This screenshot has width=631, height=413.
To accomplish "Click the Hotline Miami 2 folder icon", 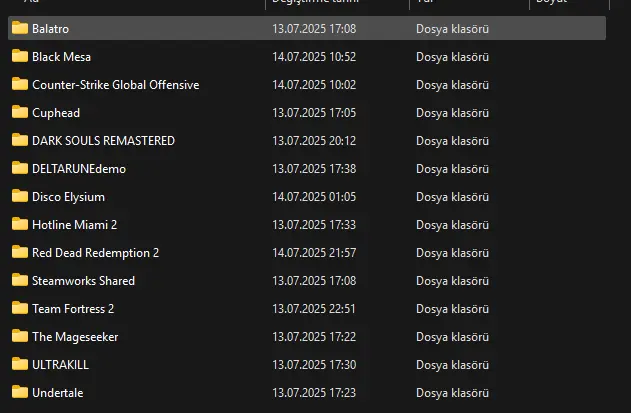I will pyautogui.click(x=20, y=224).
